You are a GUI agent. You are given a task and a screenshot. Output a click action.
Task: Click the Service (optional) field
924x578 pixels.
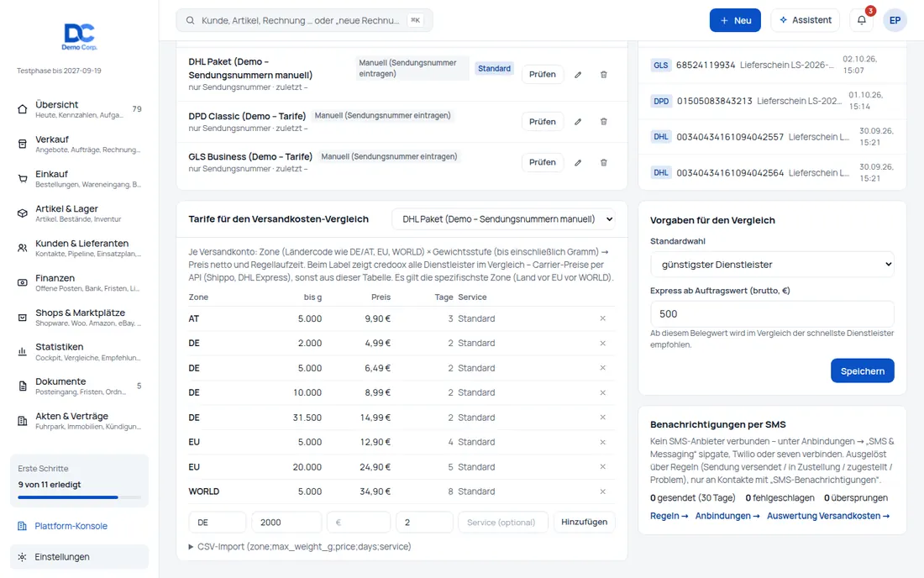pyautogui.click(x=503, y=522)
